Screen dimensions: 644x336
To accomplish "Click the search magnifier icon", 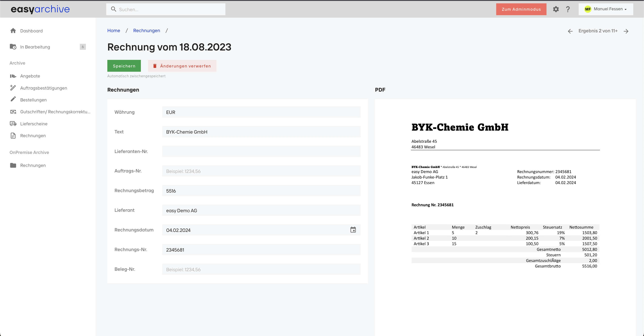I will 114,9.
